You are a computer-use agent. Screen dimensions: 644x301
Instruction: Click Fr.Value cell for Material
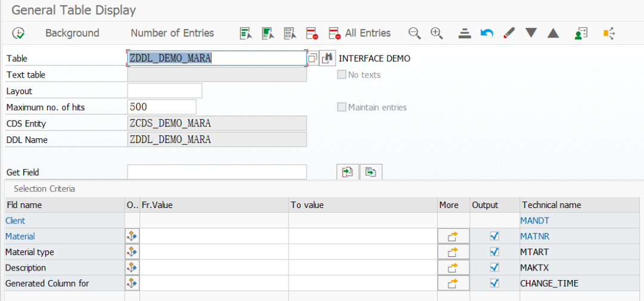click(x=214, y=236)
